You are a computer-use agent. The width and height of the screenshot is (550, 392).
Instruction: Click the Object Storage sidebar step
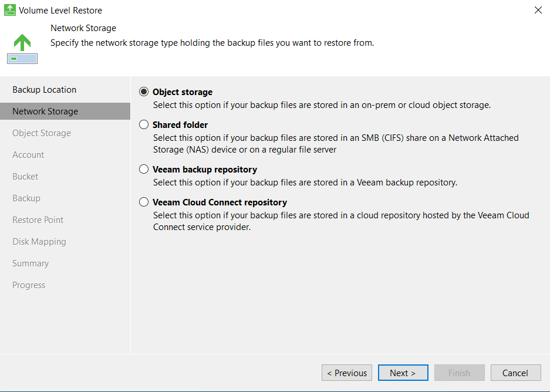pyautogui.click(x=42, y=133)
